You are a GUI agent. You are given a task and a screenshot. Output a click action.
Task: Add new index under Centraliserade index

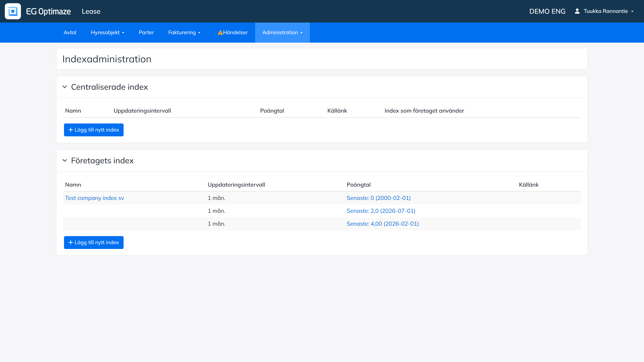[94, 130]
